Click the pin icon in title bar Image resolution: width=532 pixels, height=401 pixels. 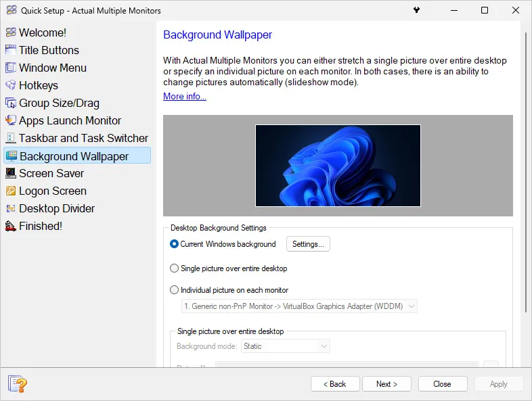(x=416, y=10)
